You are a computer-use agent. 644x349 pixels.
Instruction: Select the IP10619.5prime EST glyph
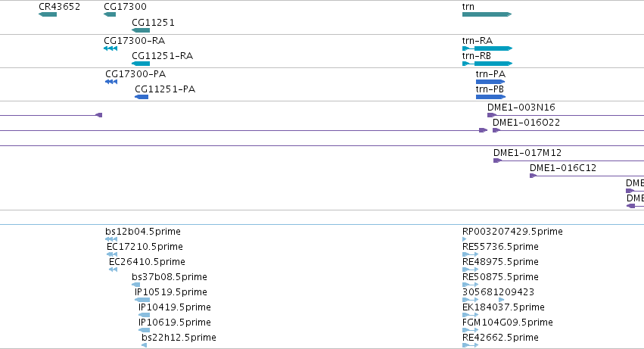[x=144, y=331]
